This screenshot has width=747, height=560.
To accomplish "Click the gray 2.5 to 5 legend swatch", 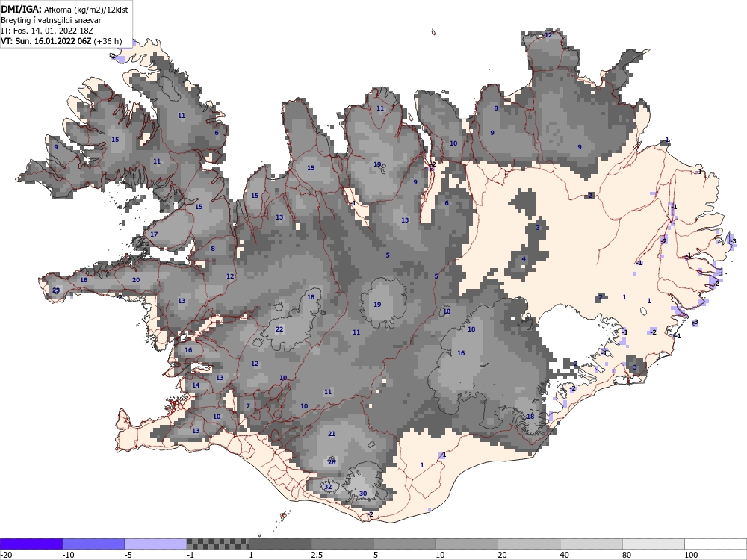I will [x=342, y=544].
